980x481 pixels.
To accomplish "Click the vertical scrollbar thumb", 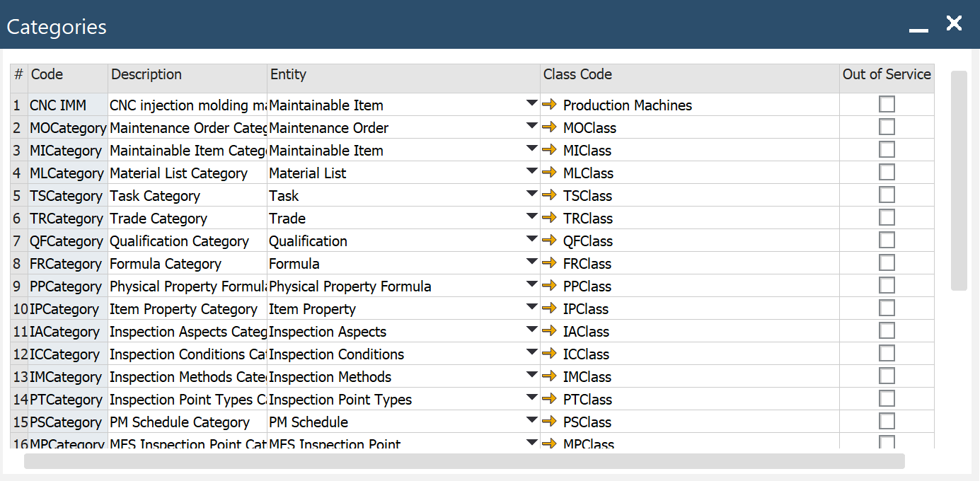I will [959, 180].
